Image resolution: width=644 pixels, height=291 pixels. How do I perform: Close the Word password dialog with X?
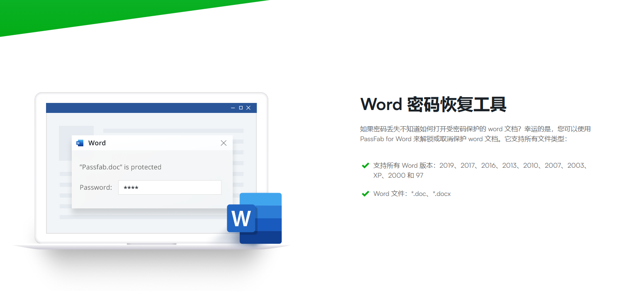224,143
